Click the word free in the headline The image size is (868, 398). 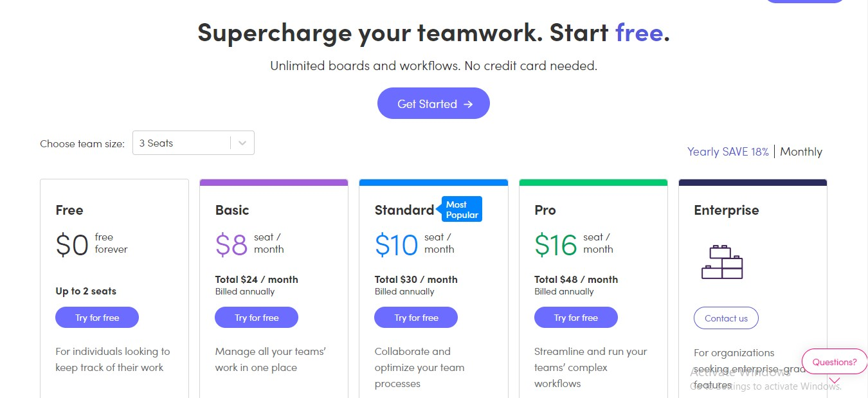tap(639, 32)
